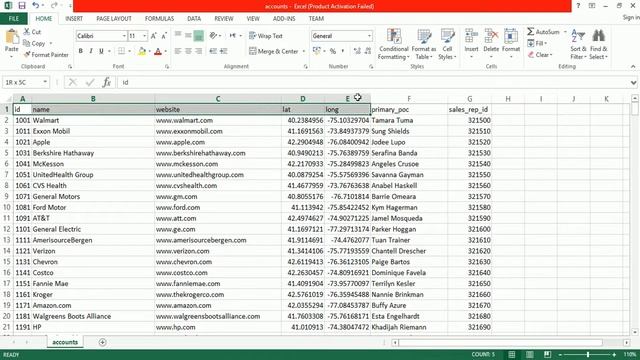This screenshot has height=360, width=640.
Task: Switch to Page Layout view in status bar
Action: coord(529,354)
